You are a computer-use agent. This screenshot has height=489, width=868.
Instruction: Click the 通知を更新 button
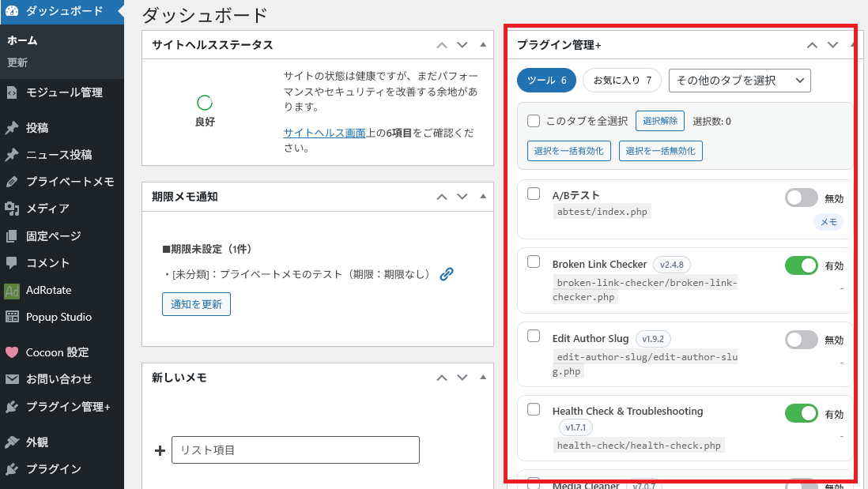click(x=196, y=304)
